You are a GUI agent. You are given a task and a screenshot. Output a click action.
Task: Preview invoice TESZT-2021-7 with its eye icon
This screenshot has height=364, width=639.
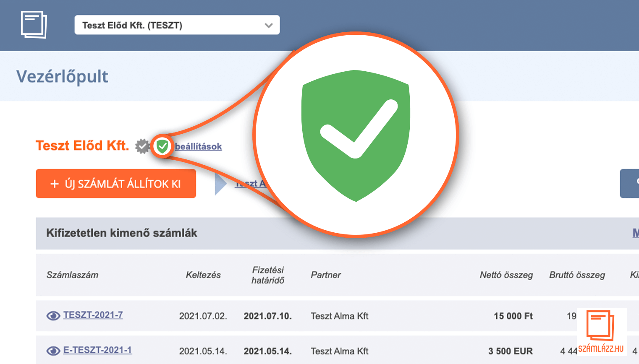[53, 316]
